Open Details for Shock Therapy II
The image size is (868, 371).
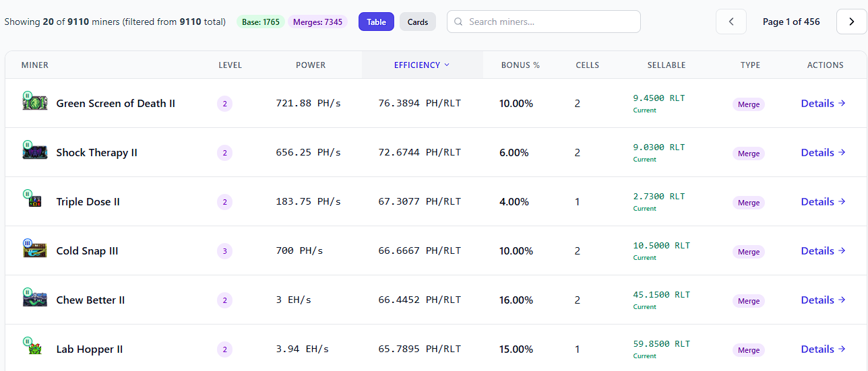tap(824, 152)
